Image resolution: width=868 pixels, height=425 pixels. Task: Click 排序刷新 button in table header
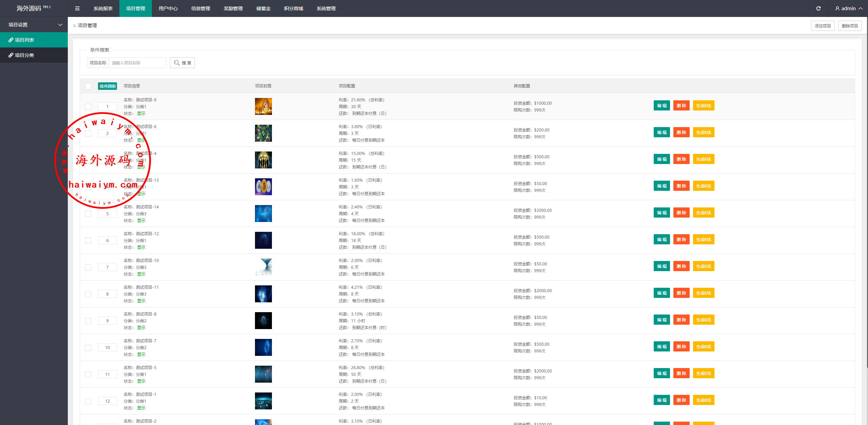107,86
